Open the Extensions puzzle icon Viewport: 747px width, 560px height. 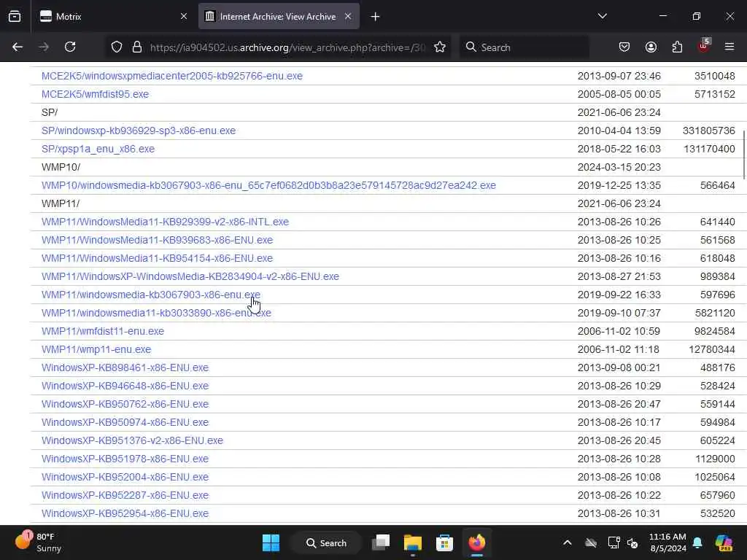click(x=677, y=47)
